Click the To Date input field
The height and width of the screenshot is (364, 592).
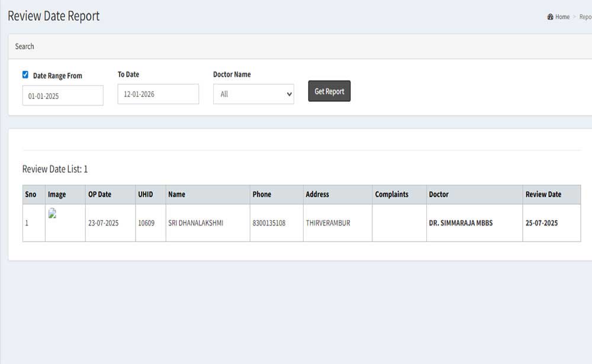tap(158, 94)
